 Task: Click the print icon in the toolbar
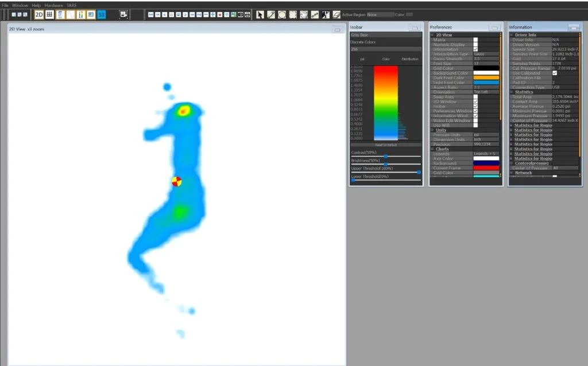(x=247, y=14)
